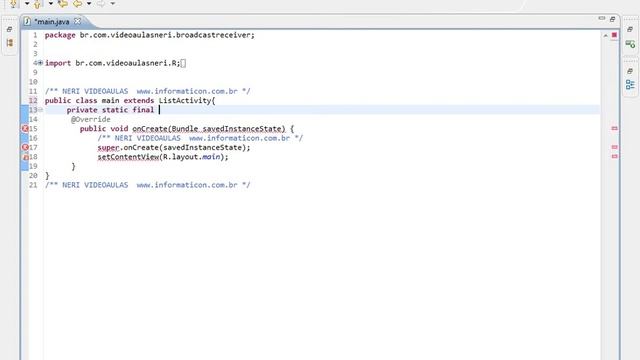Click the comment on line 11
The width and height of the screenshot is (640, 360).
tap(147, 91)
